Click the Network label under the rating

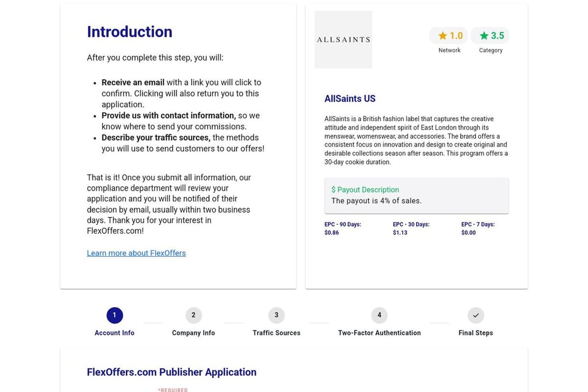click(x=449, y=50)
